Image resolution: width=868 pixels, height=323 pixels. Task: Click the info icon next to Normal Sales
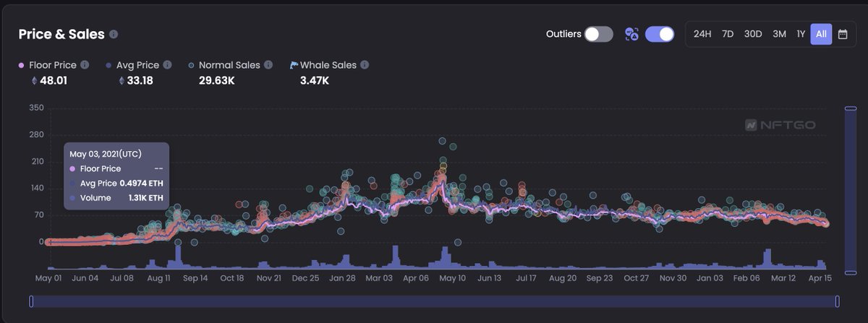[x=268, y=65]
